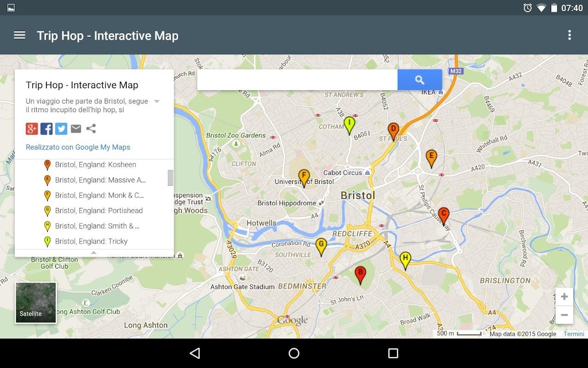The image size is (588, 368).
Task: Click the Cabot Circus map label
Action: [343, 172]
